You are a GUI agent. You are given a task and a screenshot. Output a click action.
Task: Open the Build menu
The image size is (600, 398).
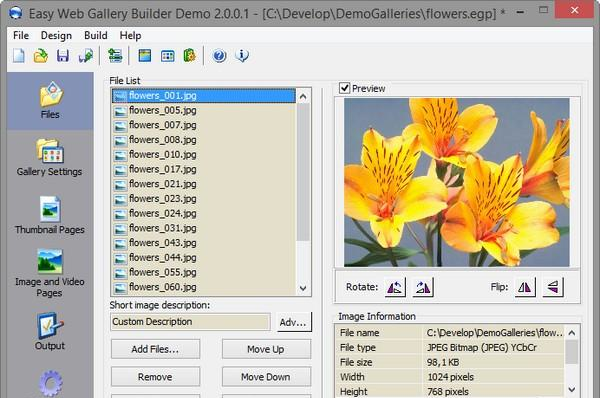[x=96, y=36]
